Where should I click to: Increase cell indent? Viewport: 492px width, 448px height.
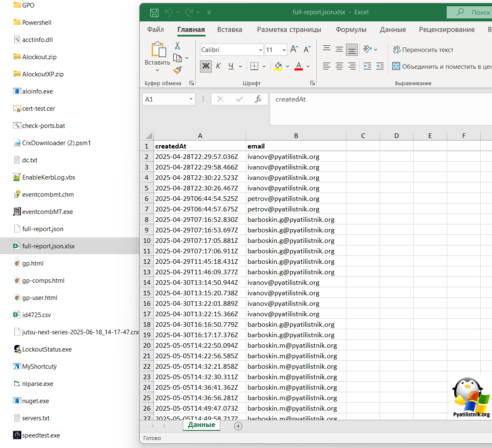coord(380,66)
